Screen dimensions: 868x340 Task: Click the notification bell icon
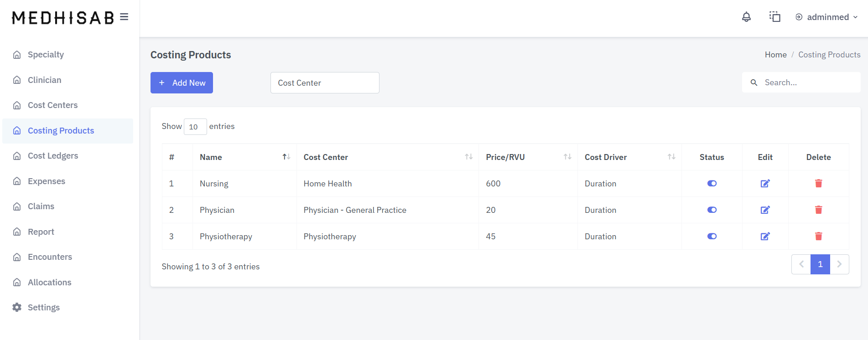coord(746,17)
